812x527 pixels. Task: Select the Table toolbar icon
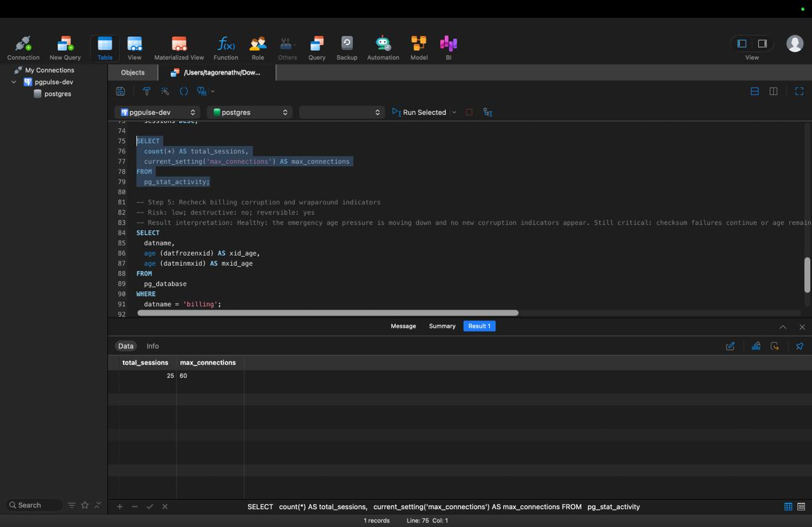click(105, 48)
